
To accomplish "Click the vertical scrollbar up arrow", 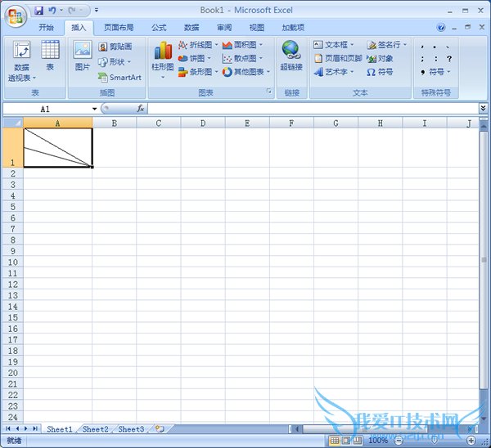I will (x=483, y=126).
